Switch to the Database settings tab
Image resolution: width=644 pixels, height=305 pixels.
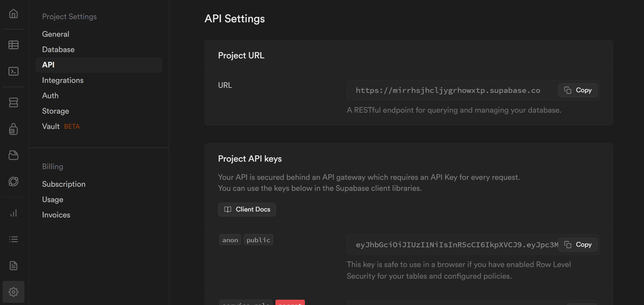58,49
